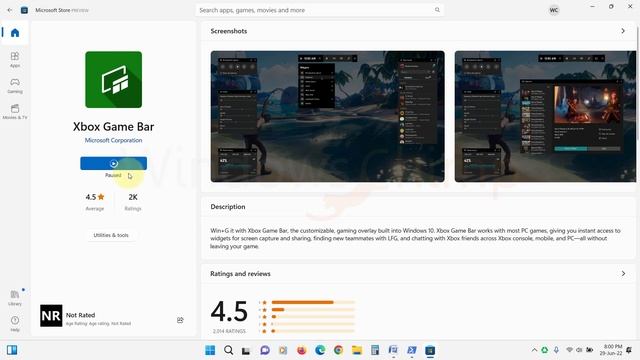This screenshot has height=360, width=640.
Task: Show hidden system tray icons
Action: [x=534, y=350]
